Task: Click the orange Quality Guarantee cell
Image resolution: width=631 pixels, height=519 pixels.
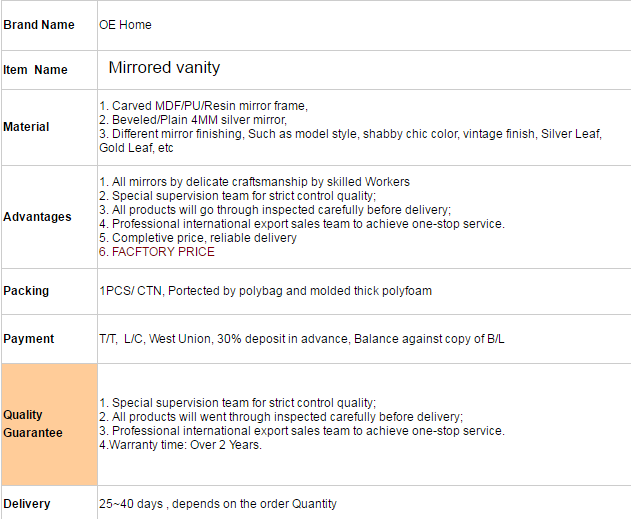Action: click(x=49, y=424)
